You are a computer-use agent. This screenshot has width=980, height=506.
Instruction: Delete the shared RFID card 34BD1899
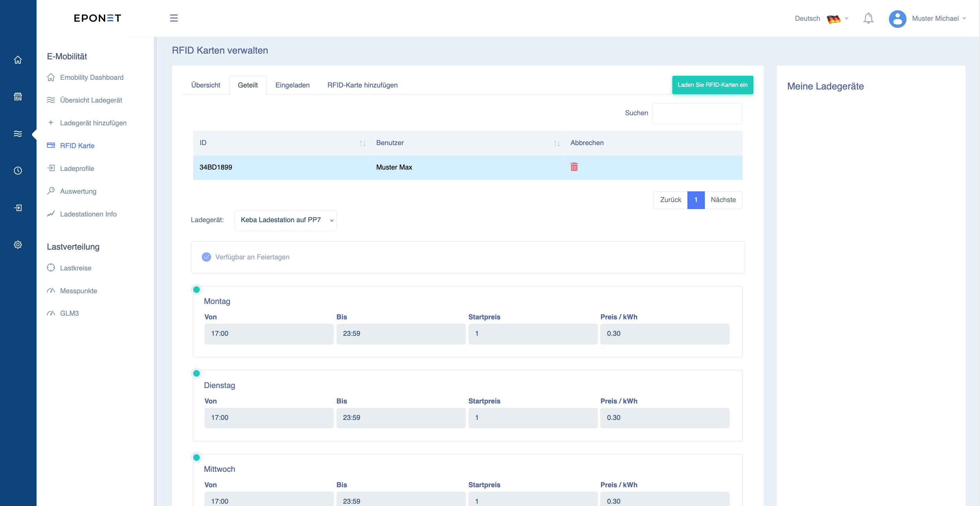pos(574,167)
